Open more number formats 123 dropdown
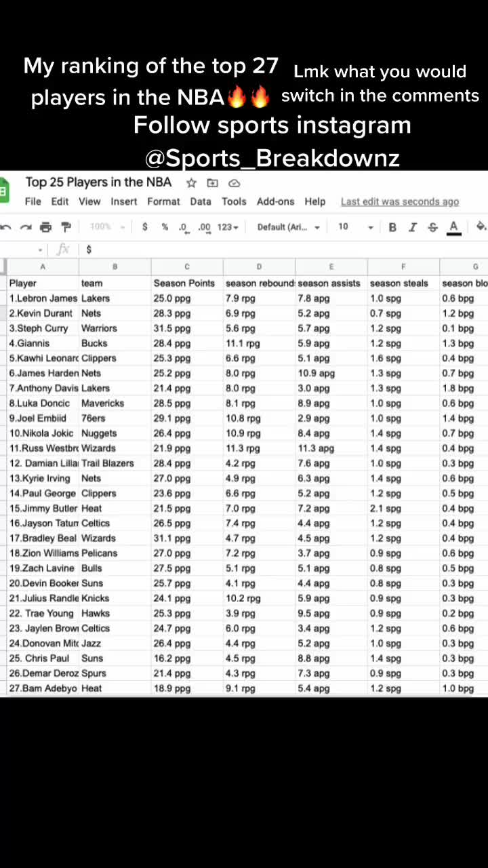The image size is (488, 868). pos(228,227)
